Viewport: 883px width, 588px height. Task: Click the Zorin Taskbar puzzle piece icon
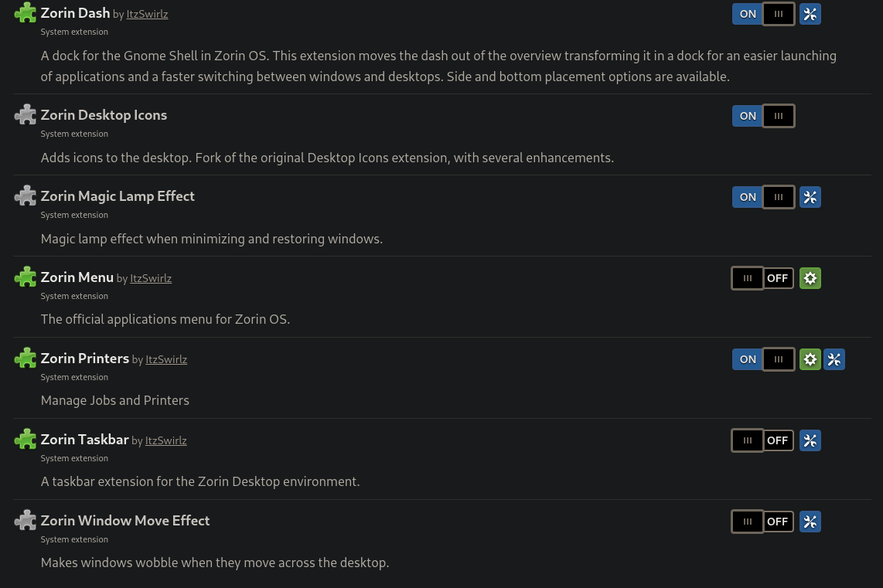(x=26, y=440)
